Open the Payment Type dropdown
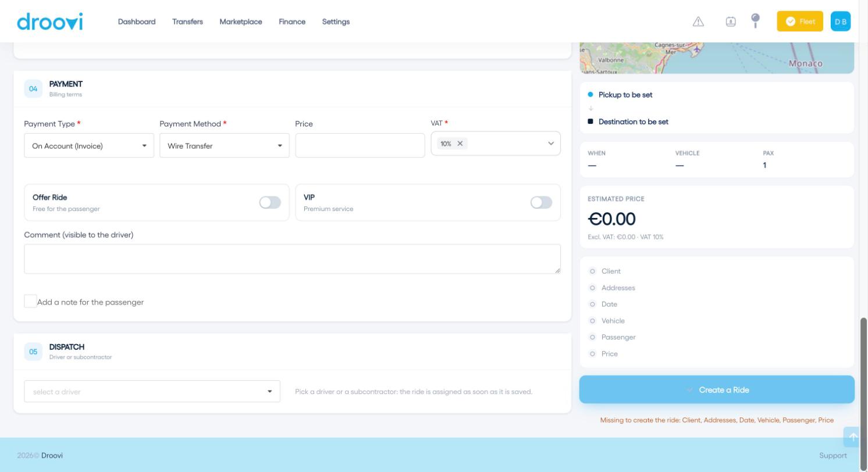 [89, 145]
